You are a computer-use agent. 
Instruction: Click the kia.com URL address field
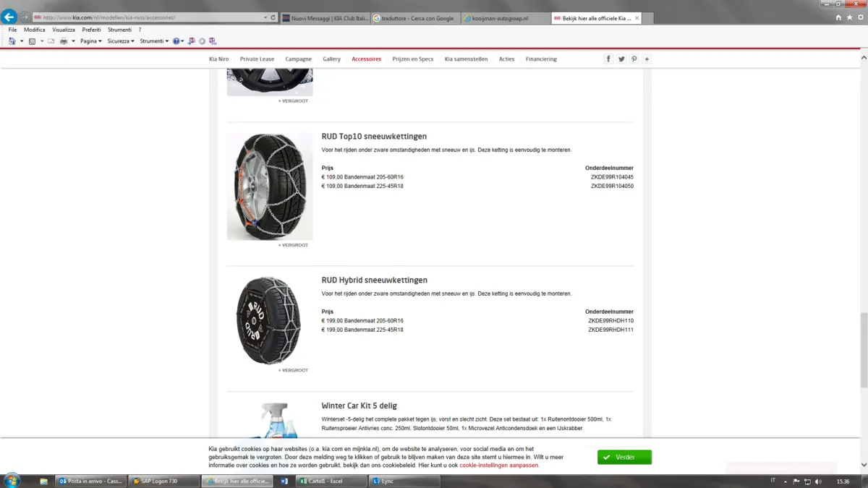[x=147, y=17]
